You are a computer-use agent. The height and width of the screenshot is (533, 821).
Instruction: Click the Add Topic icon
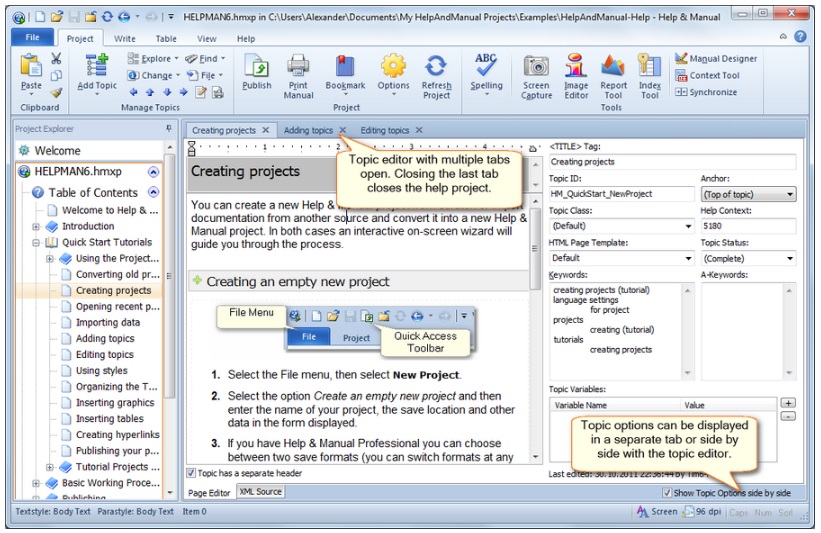97,66
